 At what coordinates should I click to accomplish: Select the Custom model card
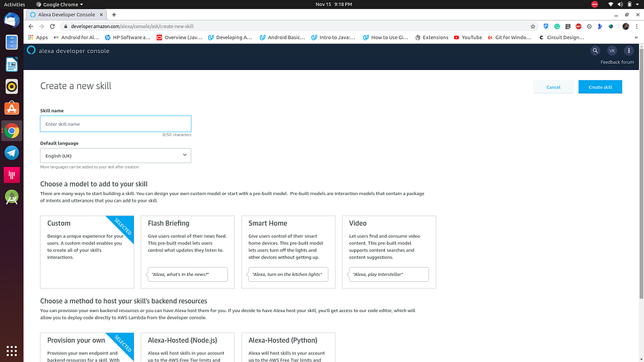tap(87, 252)
